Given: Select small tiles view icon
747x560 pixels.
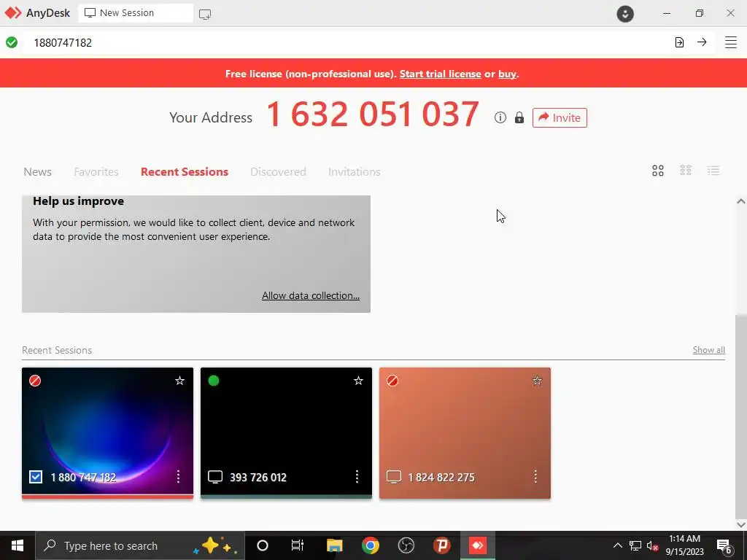Looking at the screenshot, I should 686,171.
